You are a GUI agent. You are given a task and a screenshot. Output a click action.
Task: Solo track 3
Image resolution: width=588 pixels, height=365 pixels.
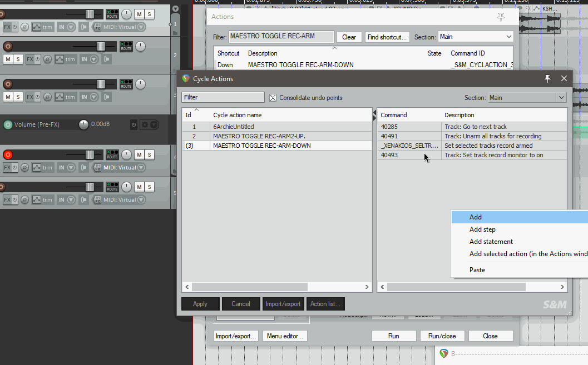18,97
